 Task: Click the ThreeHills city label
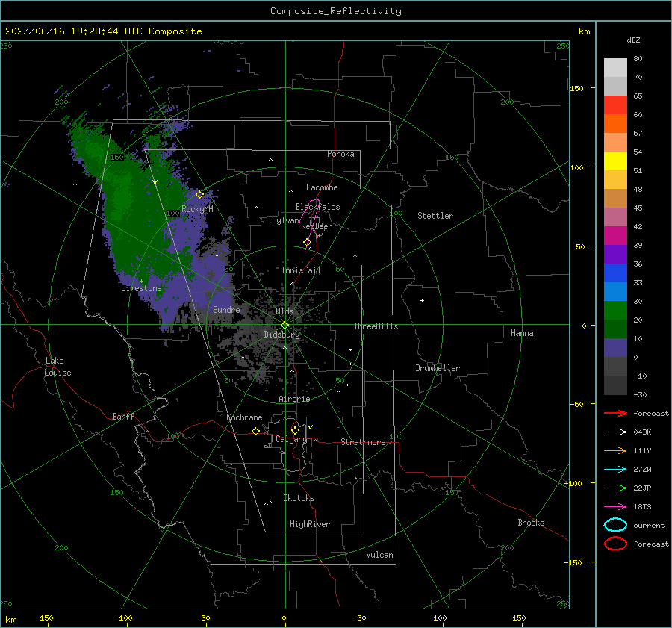point(376,326)
